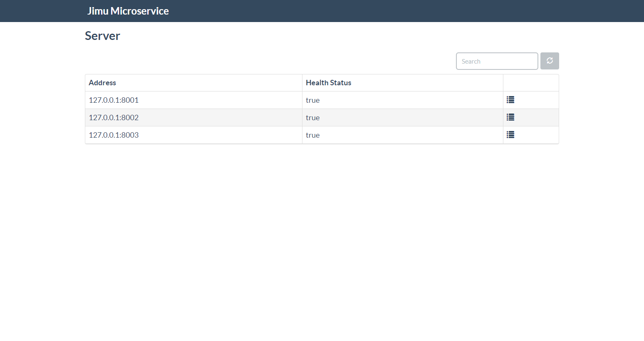Focus the Search input field
Screen dimensions: 644x341
tap(497, 61)
